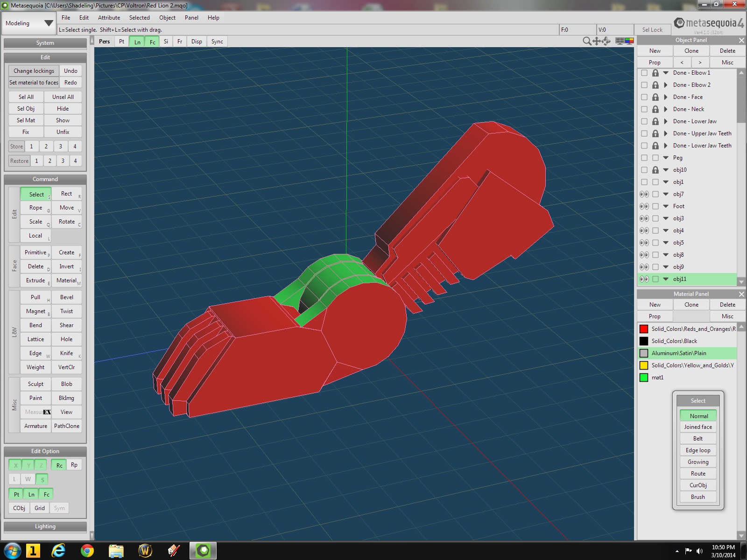Click the Metasequoia taskbar icon

pos(203,551)
